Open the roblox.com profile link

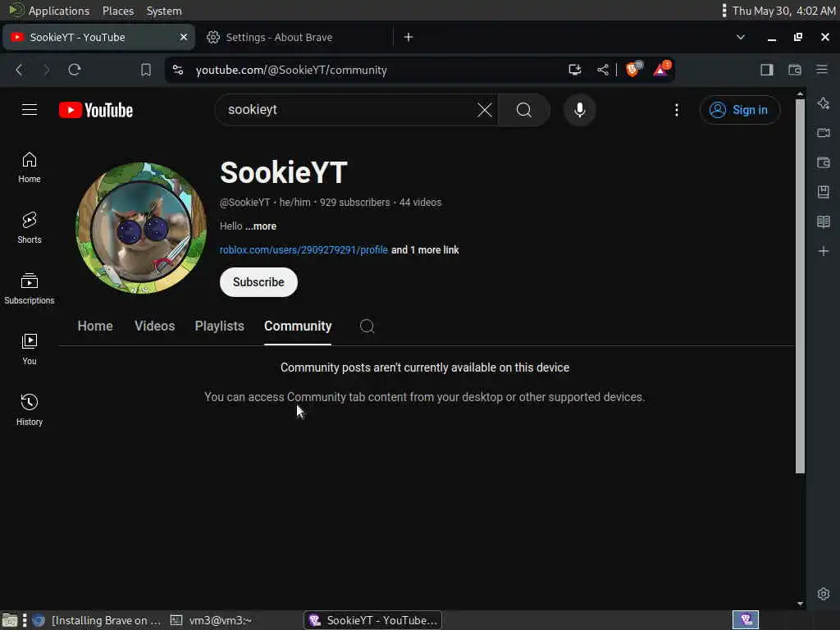pos(304,249)
